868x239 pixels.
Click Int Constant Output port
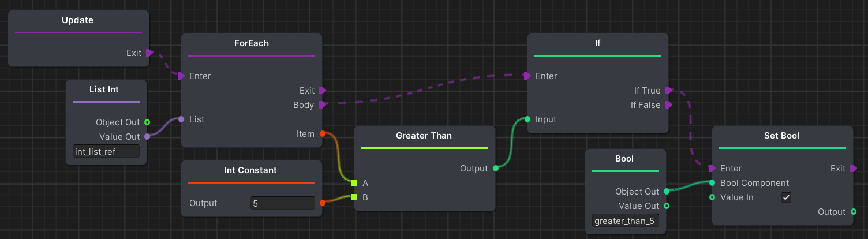click(x=322, y=203)
